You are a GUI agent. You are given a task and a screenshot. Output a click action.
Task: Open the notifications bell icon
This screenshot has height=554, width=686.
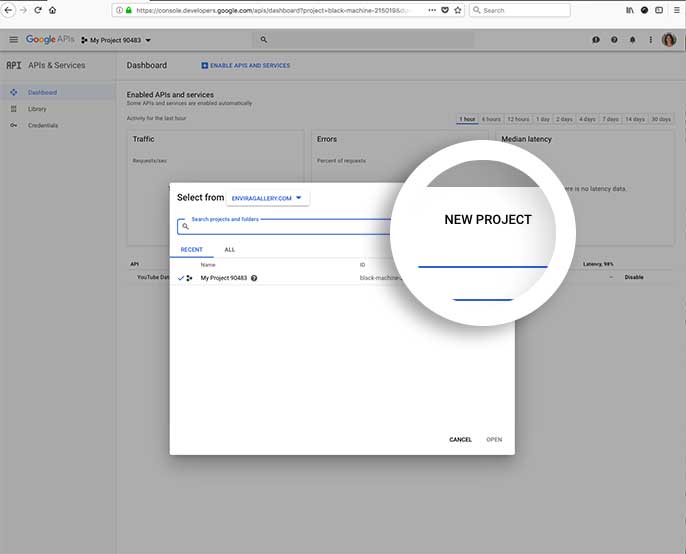click(631, 40)
